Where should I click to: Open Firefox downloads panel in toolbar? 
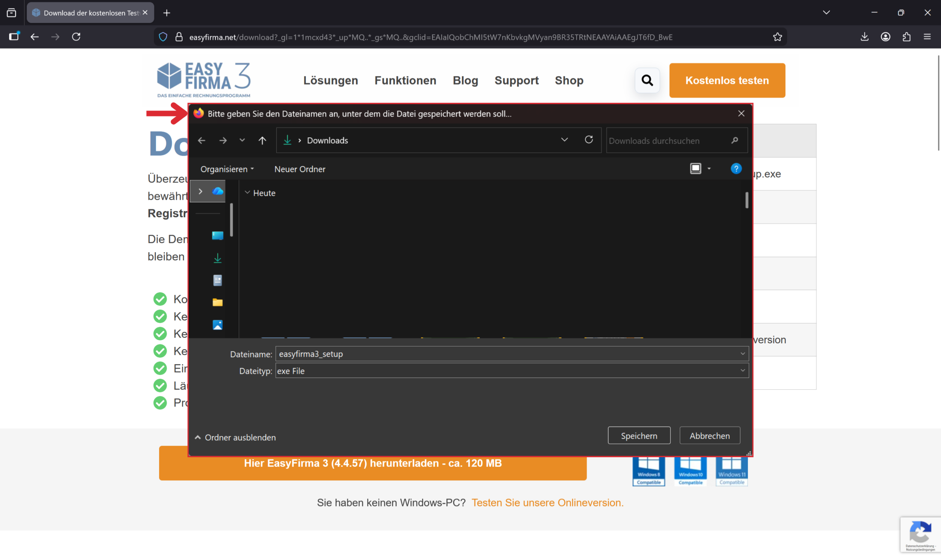(864, 37)
